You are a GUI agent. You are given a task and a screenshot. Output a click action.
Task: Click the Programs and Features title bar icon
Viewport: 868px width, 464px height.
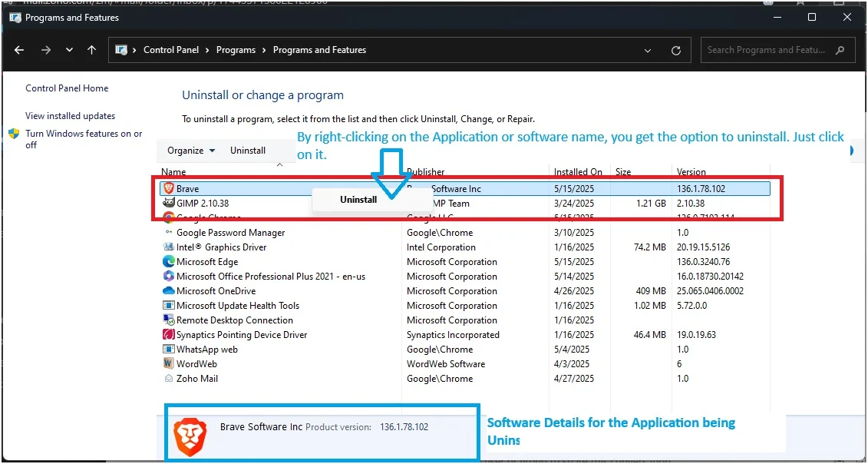tap(15, 17)
